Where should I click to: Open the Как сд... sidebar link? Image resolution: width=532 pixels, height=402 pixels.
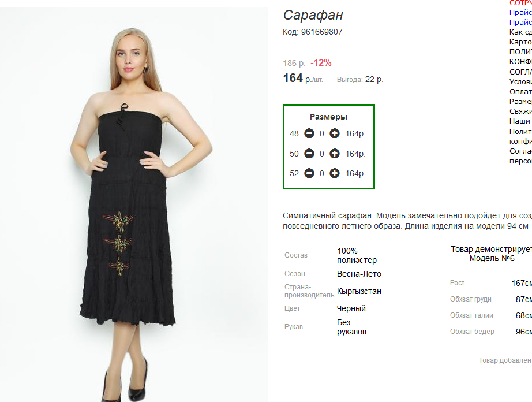click(520, 32)
